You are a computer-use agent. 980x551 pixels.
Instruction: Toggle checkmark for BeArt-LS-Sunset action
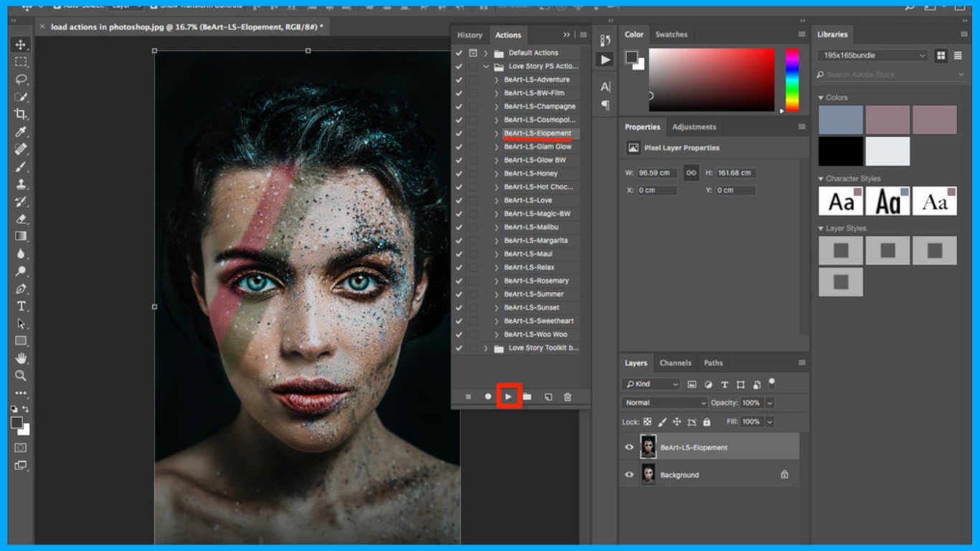459,308
